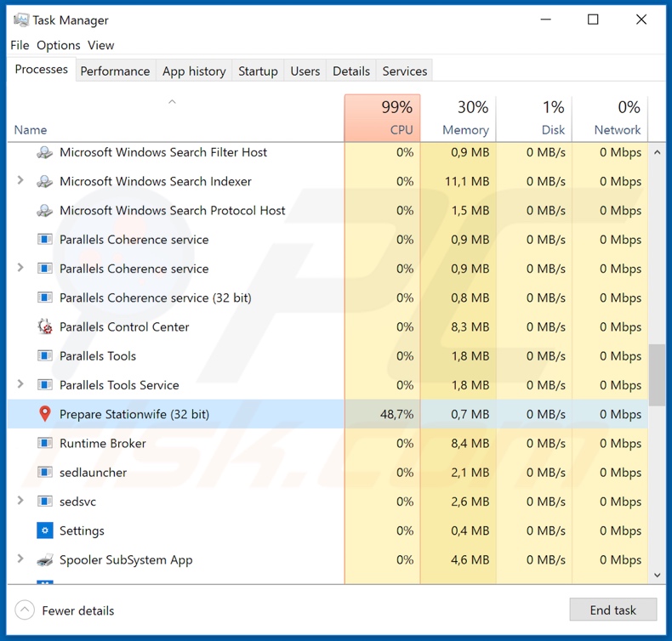Select the Parallels Control Center process
This screenshot has height=641, width=672.
pyautogui.click(x=327, y=326)
